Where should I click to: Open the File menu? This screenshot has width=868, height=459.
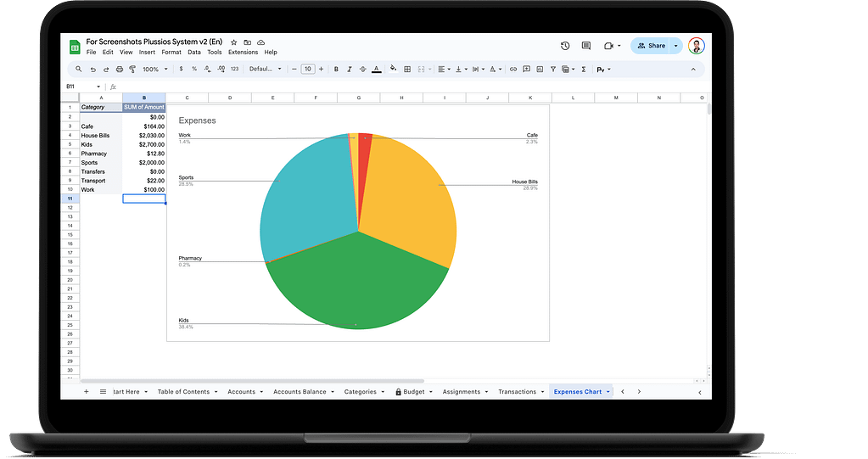coord(92,52)
